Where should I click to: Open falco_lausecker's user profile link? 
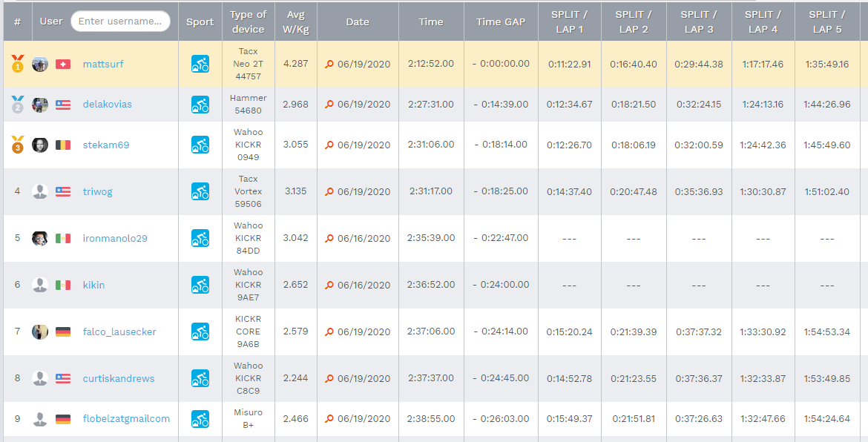pos(119,332)
